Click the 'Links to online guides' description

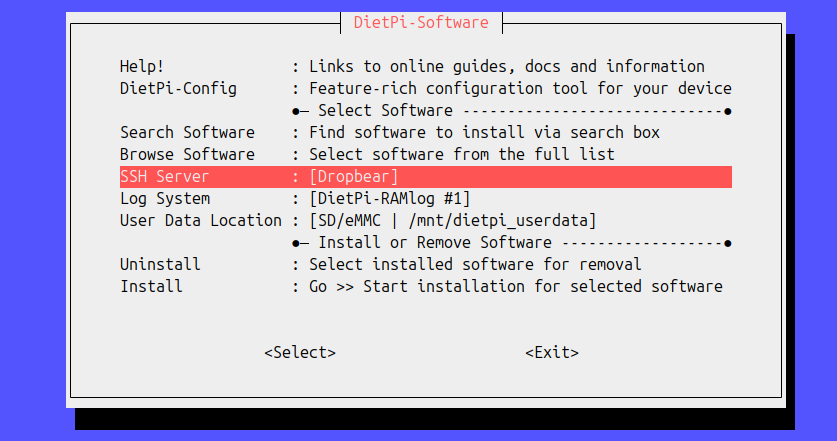click(506, 67)
